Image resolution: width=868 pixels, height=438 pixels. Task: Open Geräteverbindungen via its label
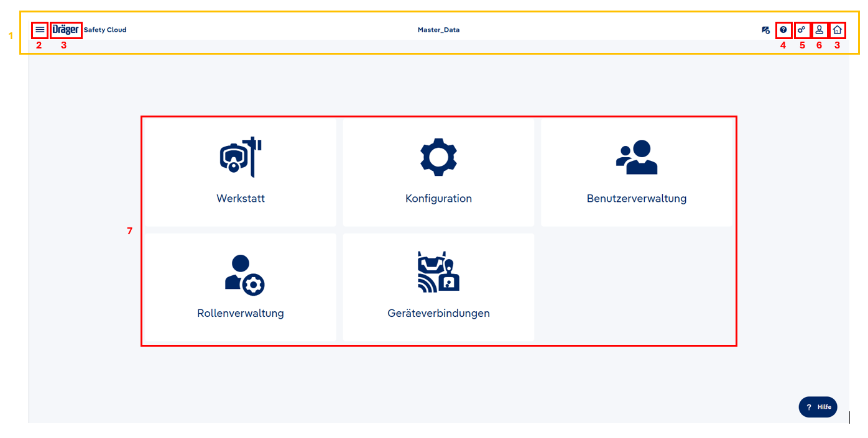[x=438, y=313]
